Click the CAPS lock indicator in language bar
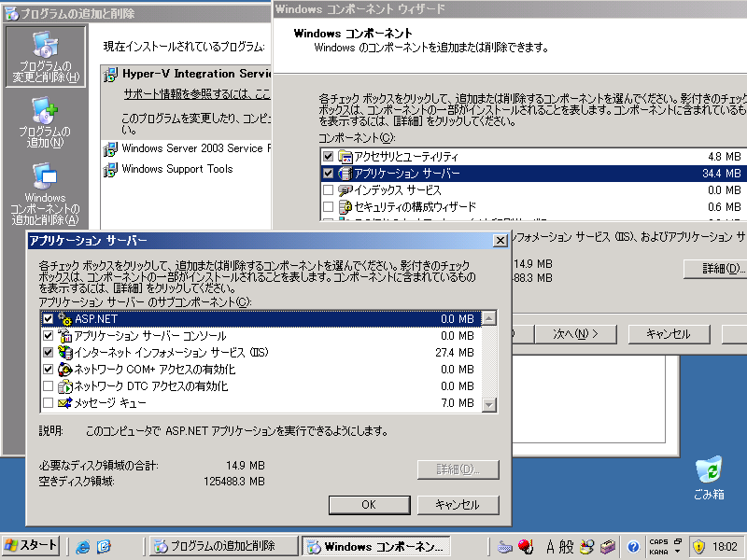Image resolution: width=747 pixels, height=560 pixels. [658, 541]
